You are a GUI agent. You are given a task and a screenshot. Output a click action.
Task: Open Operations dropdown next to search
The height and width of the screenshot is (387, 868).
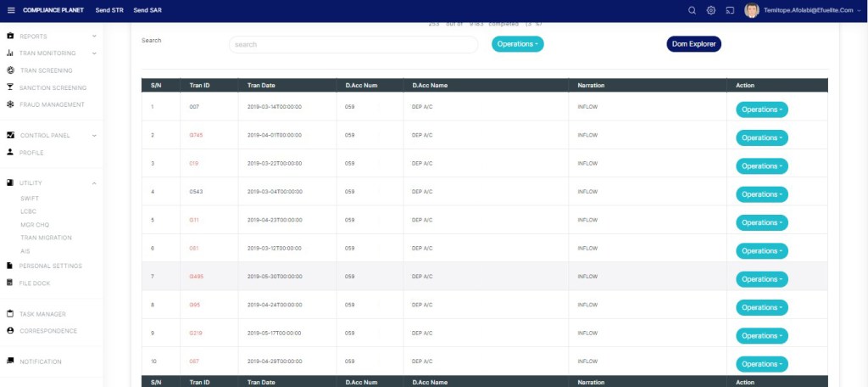tap(517, 43)
